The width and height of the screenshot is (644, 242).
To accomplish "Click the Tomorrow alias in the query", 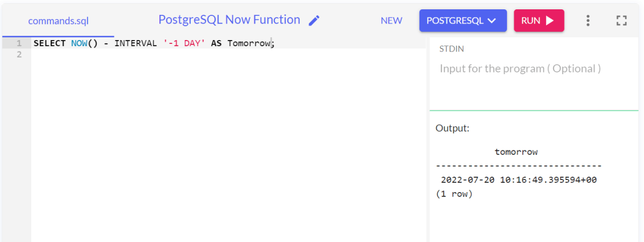I will 249,43.
